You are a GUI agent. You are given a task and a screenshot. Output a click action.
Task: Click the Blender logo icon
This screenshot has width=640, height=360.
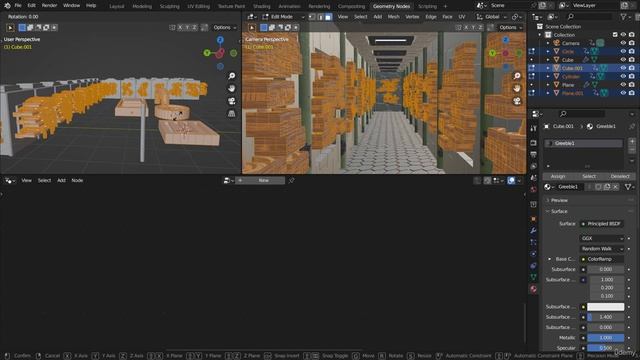point(7,6)
